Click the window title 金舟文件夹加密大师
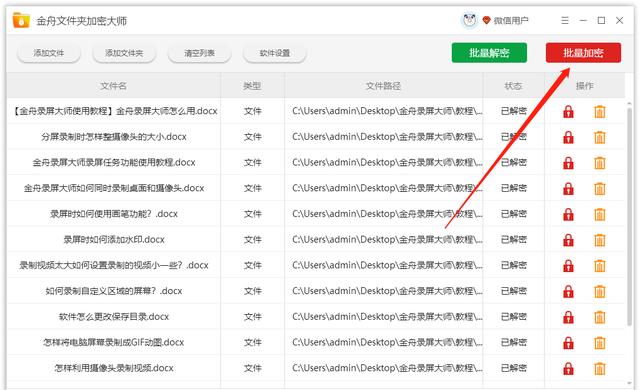 coord(82,21)
